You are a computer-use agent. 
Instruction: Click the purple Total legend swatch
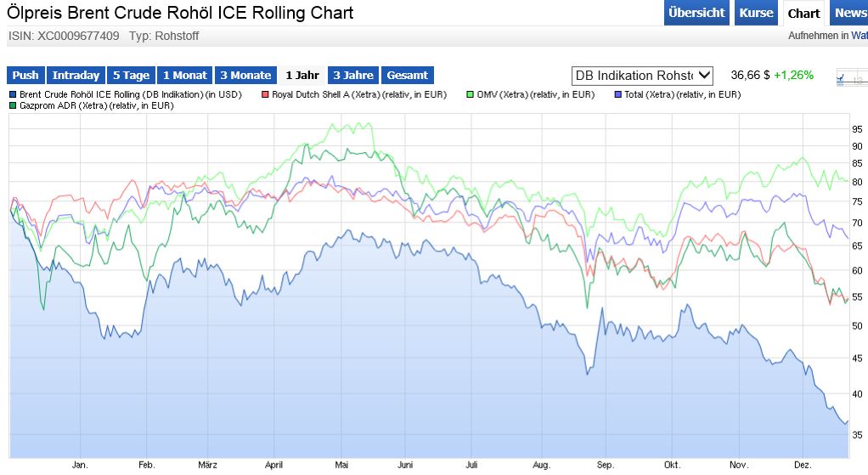pyautogui.click(x=617, y=94)
